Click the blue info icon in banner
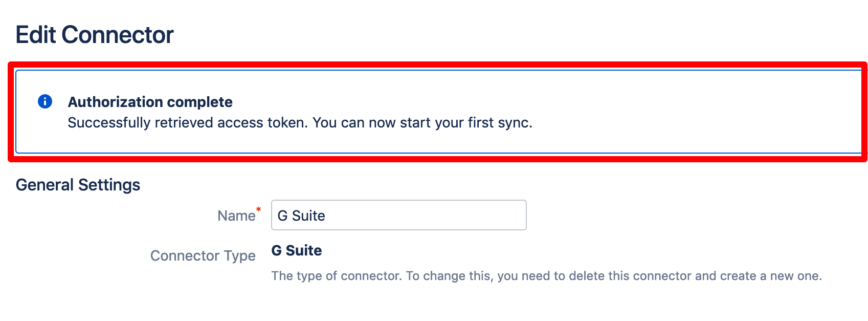Viewport: 868px width, 321px height. (45, 101)
